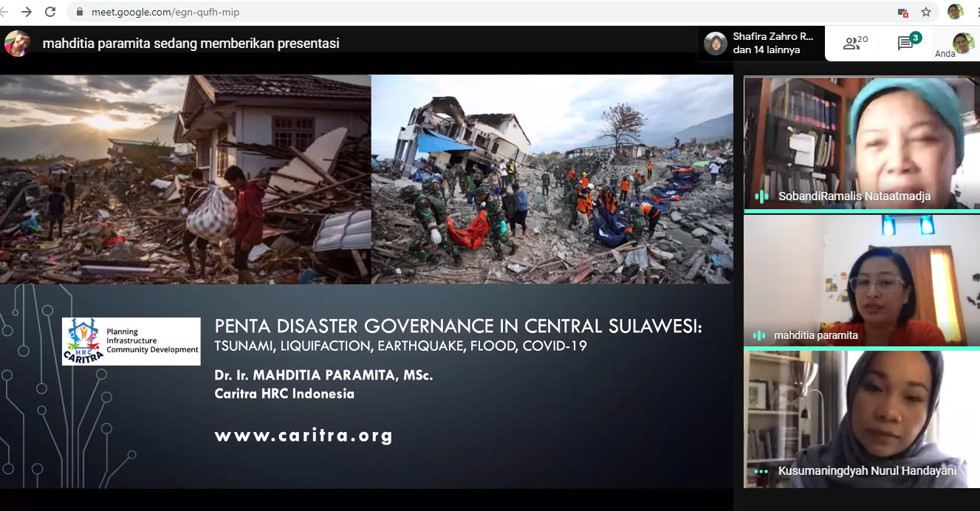The width and height of the screenshot is (980, 511).
Task: Click the site lock icon
Action: tap(79, 13)
